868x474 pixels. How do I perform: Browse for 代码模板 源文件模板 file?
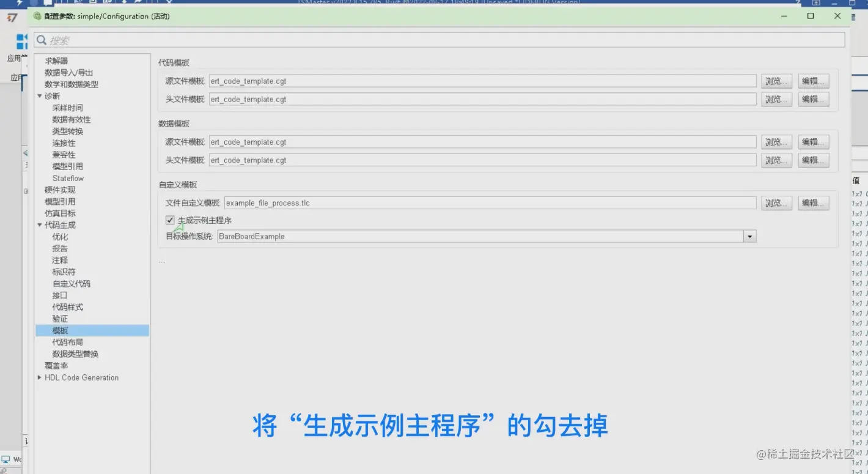click(777, 81)
